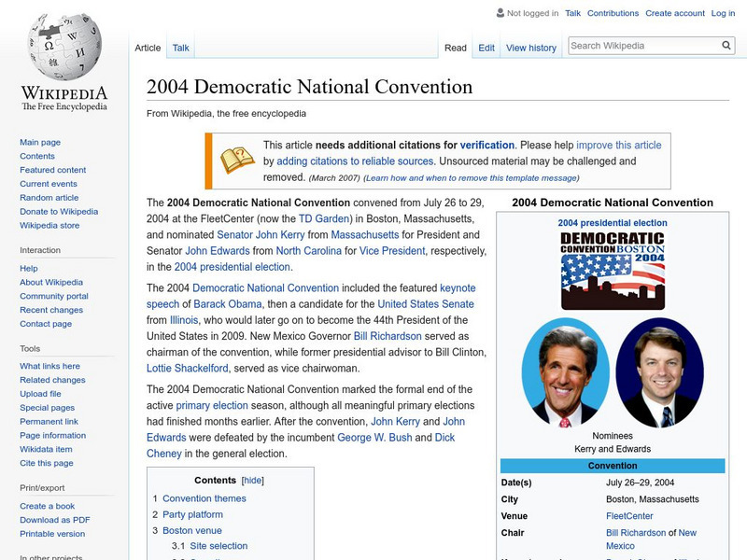Screen dimensions: 747x560
Task: Open adding citations to reliable sources
Action: click(x=355, y=161)
